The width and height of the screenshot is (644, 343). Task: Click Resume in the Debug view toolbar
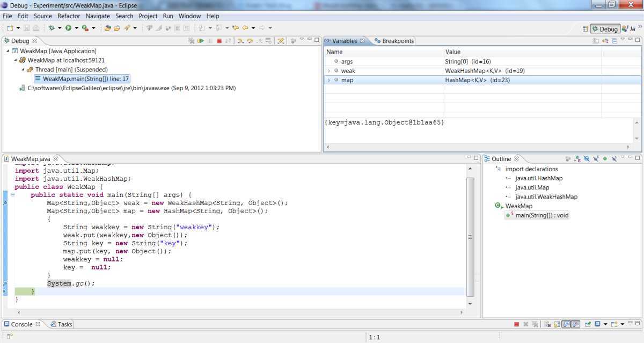click(200, 41)
